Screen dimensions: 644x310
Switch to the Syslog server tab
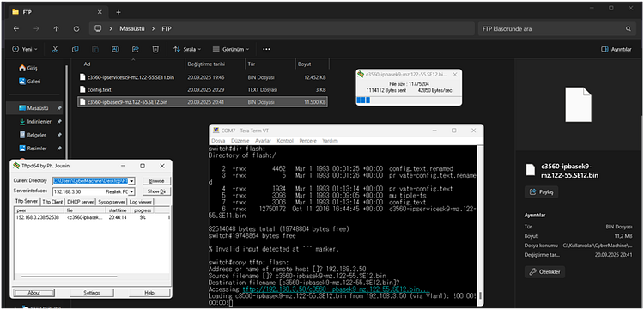tap(112, 202)
